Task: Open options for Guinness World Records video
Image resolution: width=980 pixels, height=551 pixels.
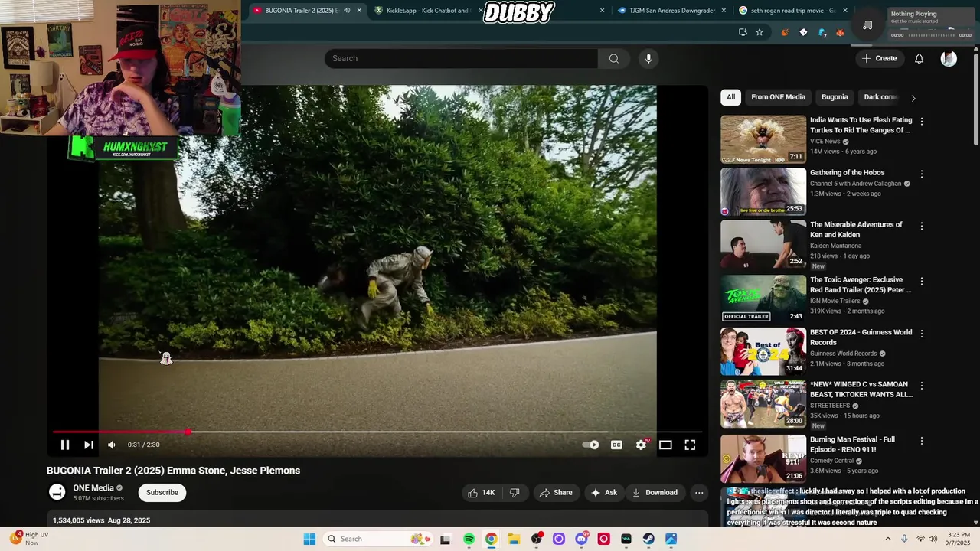Action: tap(922, 334)
